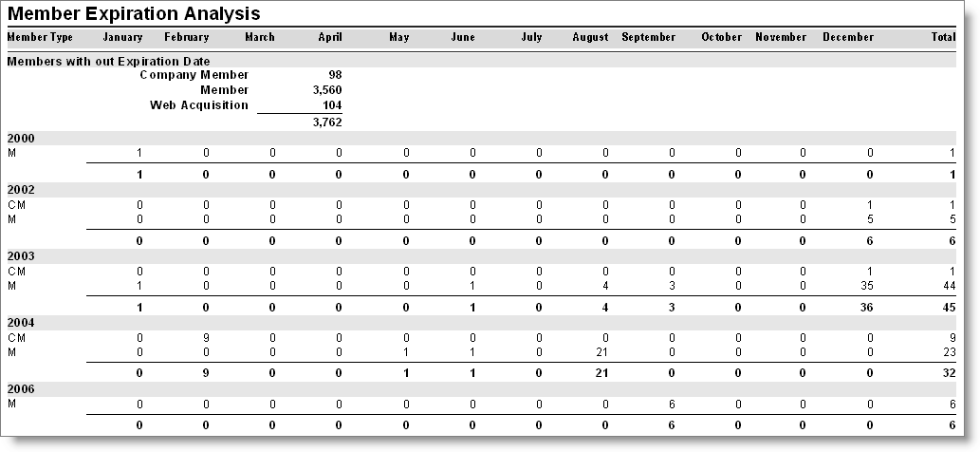Screen dimensions: 980x452
Task: Click the Member Expiration Analysis title
Action: point(134,13)
